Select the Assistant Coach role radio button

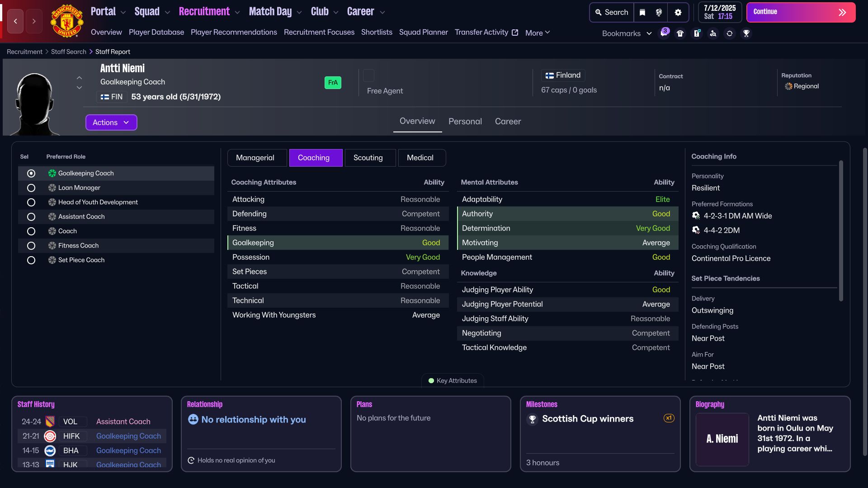(31, 217)
